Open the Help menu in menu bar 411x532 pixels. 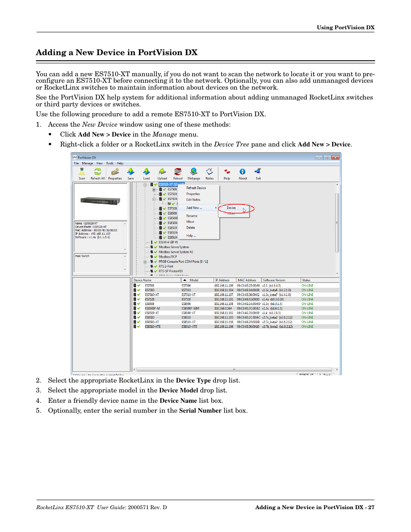(120, 163)
